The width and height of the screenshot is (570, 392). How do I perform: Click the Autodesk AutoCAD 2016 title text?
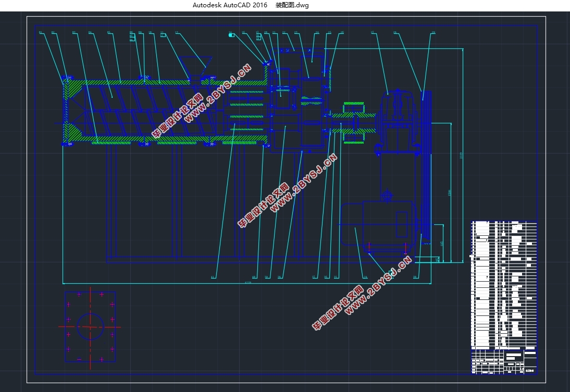click(x=230, y=5)
